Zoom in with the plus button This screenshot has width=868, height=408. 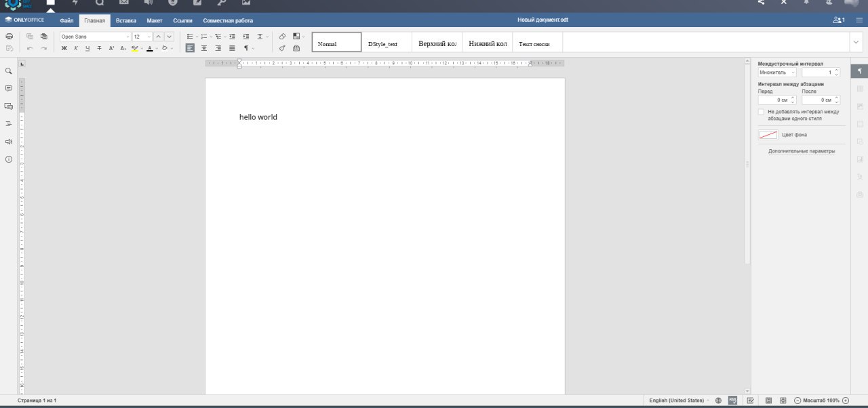tap(846, 401)
